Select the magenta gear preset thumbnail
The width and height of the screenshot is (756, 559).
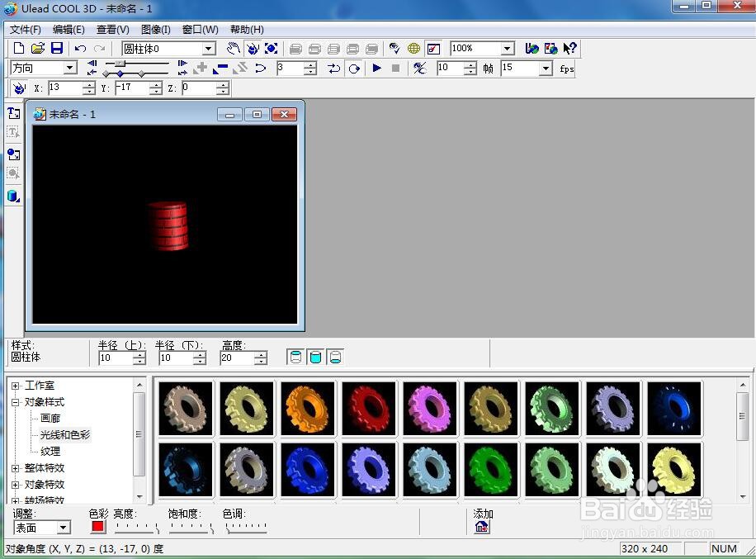(x=430, y=409)
